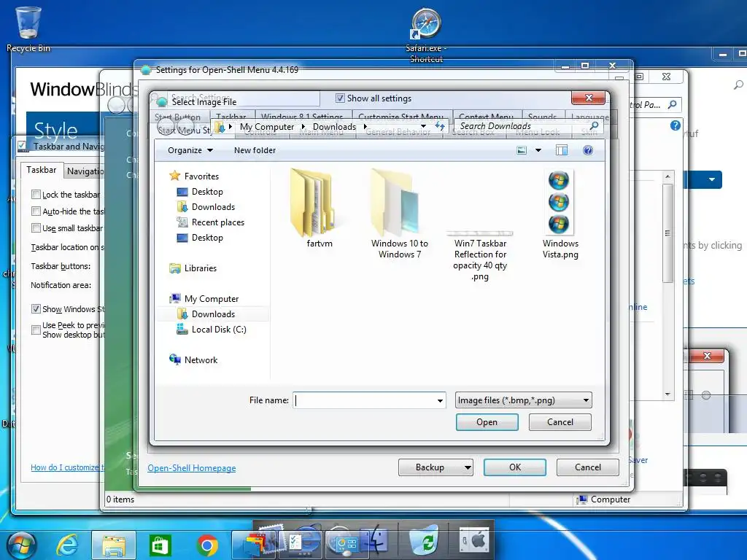Open the Windows Start orb
The image size is (747, 560).
pos(23,545)
